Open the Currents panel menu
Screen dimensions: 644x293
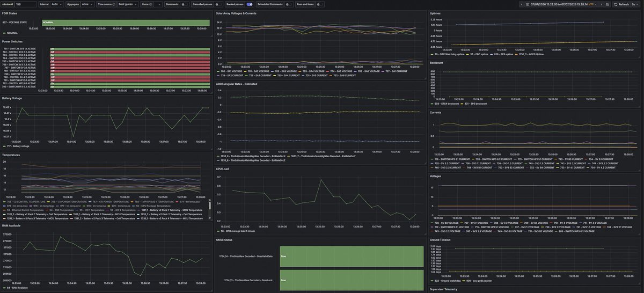click(x=436, y=112)
